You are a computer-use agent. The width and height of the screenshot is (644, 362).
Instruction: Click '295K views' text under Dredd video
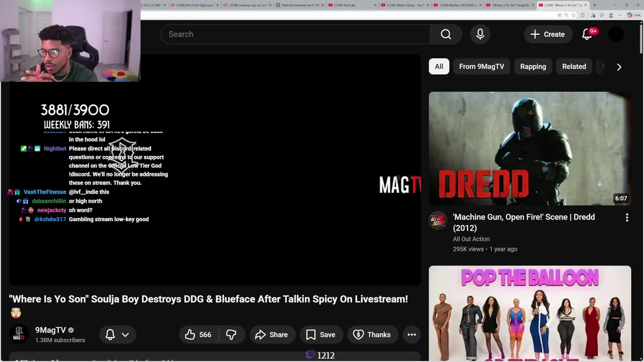(468, 249)
